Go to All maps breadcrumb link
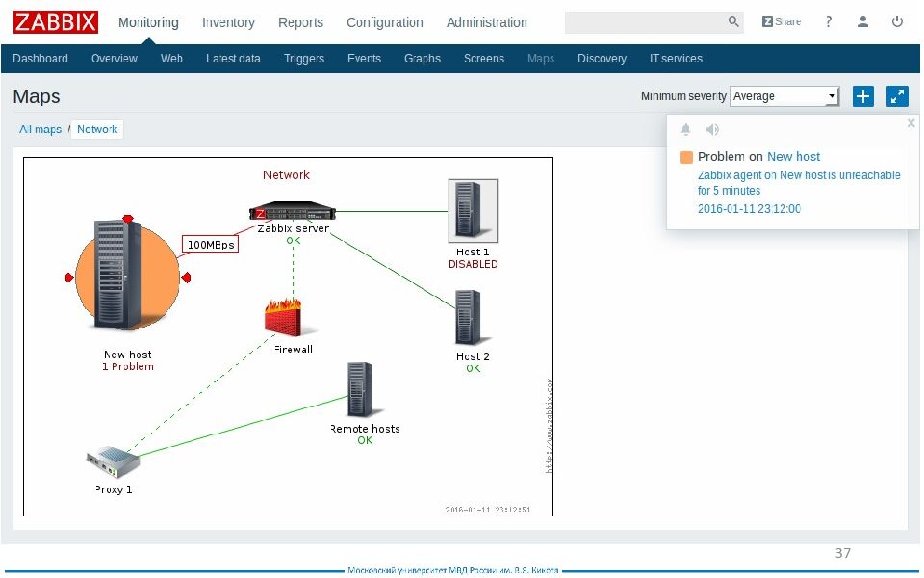 (x=40, y=129)
